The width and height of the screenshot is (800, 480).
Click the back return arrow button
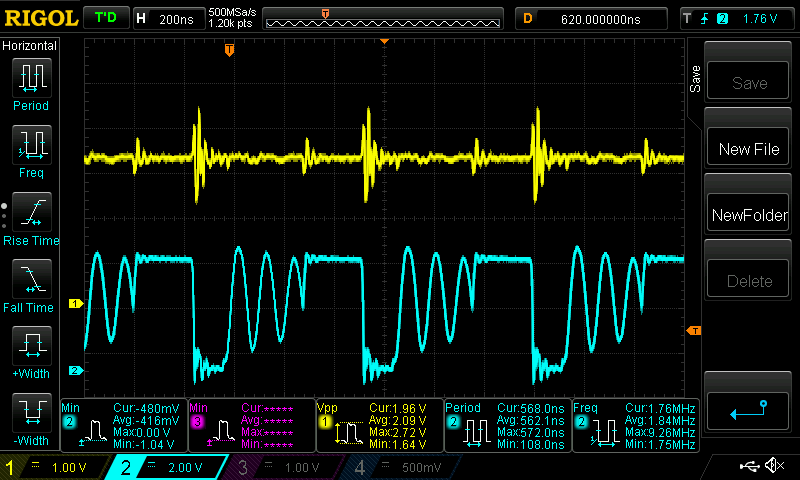(x=748, y=412)
